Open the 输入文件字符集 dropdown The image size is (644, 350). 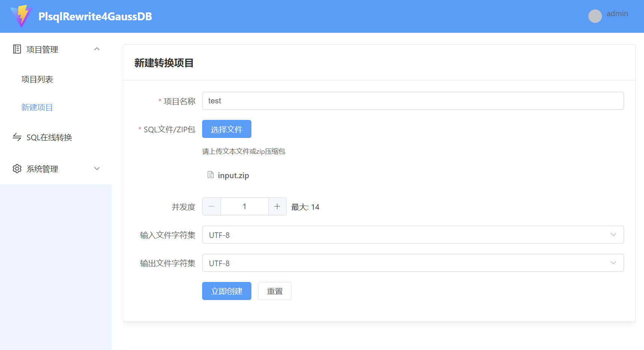(x=413, y=235)
